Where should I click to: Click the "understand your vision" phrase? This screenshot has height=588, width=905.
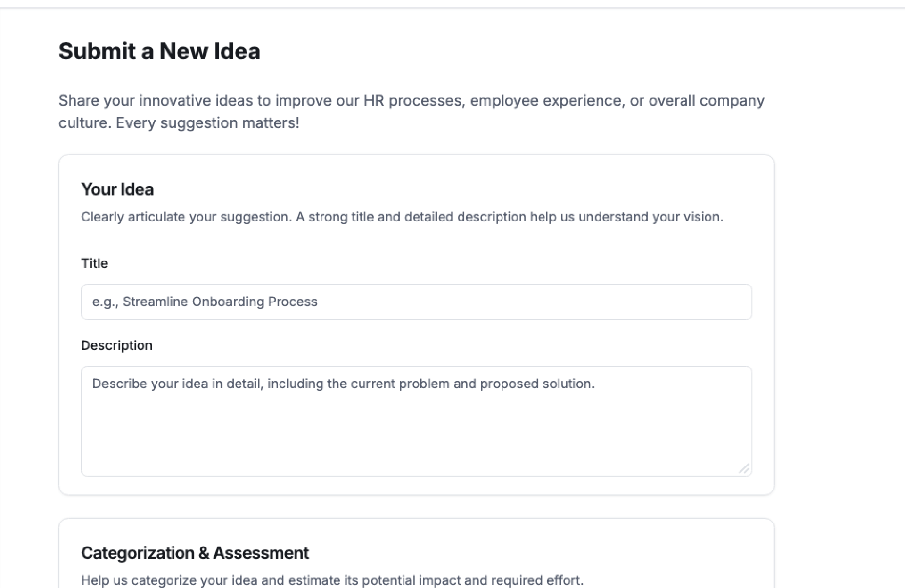click(650, 217)
